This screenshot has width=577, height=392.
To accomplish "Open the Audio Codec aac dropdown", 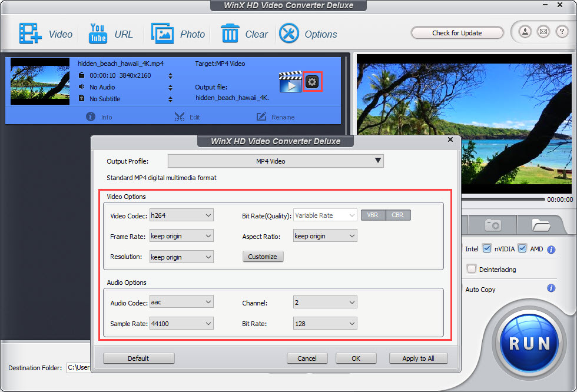I will point(181,302).
